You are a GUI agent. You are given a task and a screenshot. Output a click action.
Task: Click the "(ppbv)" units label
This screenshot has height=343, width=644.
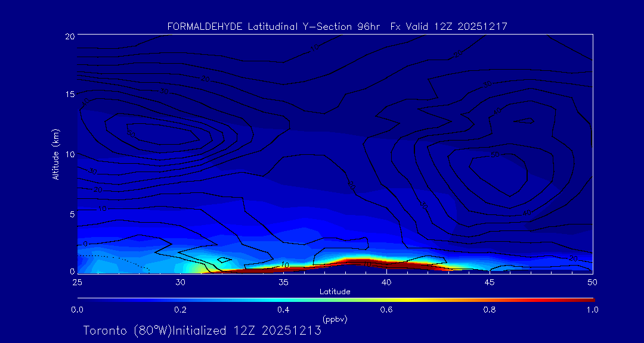pos(335,319)
